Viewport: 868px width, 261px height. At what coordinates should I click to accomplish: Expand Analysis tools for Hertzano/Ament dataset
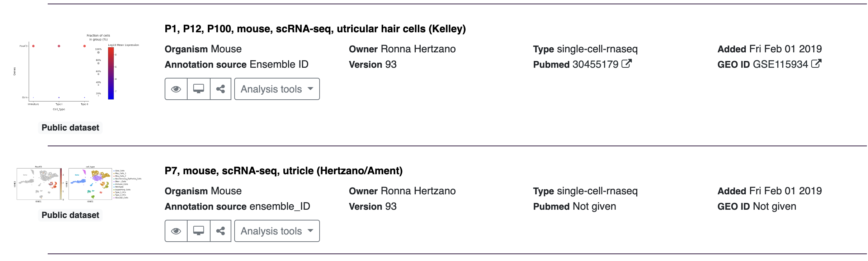pyautogui.click(x=277, y=231)
